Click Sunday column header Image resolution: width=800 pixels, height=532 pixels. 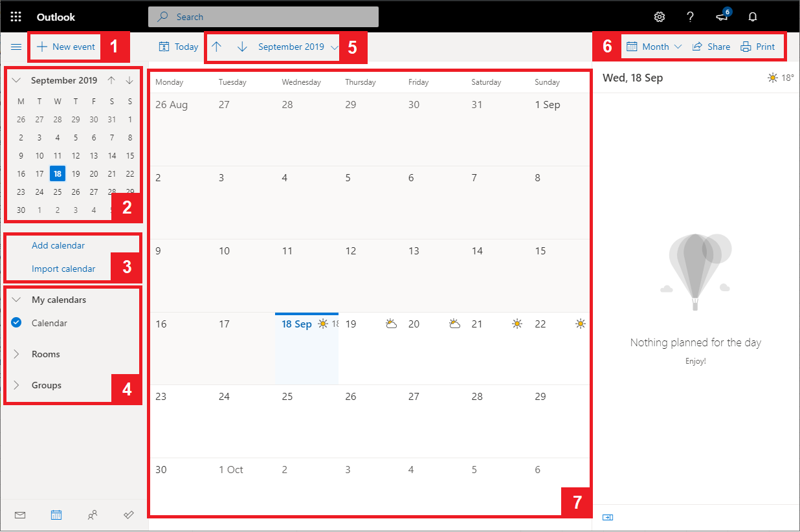(548, 82)
